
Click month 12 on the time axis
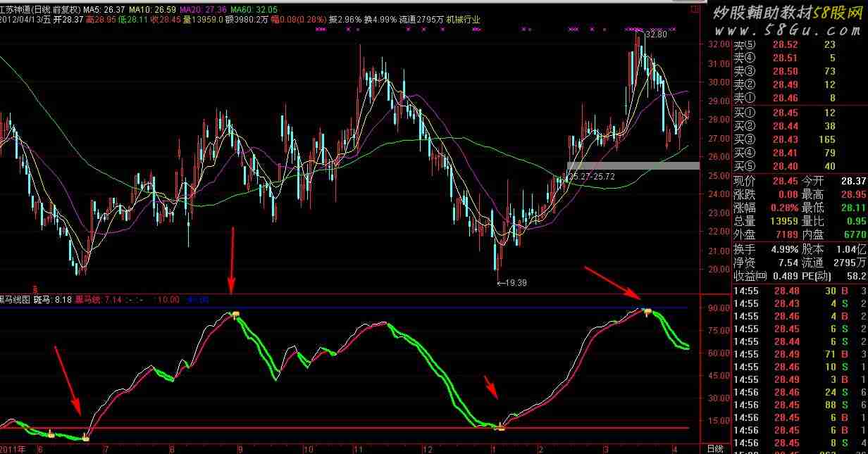pos(427,448)
